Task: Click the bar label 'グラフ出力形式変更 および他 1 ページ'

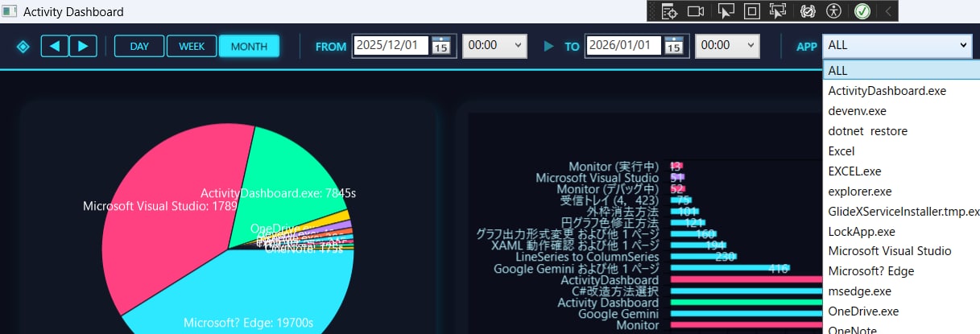Action: pyautogui.click(x=568, y=233)
